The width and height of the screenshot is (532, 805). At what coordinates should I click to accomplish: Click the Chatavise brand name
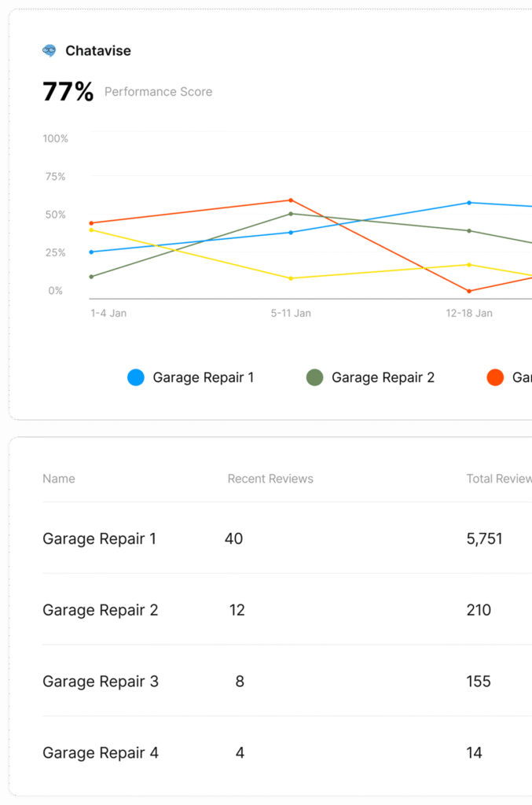click(98, 51)
